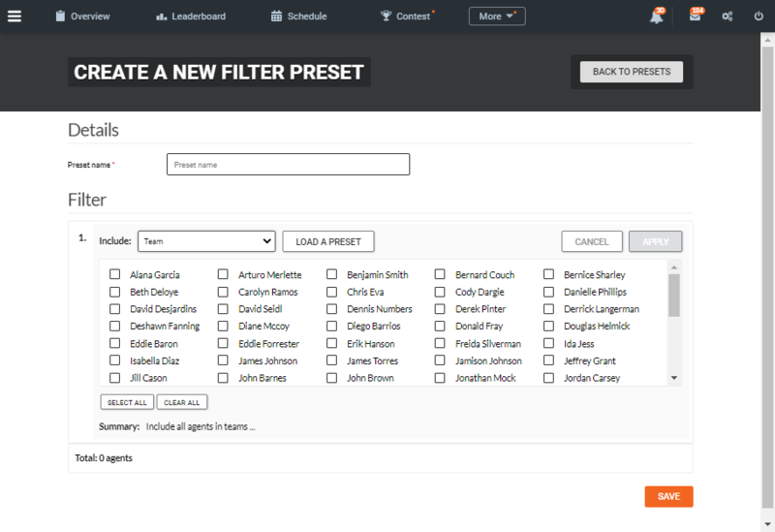Click the page vertical scrollbar thumb
This screenshot has height=532, width=775.
[x=767, y=278]
